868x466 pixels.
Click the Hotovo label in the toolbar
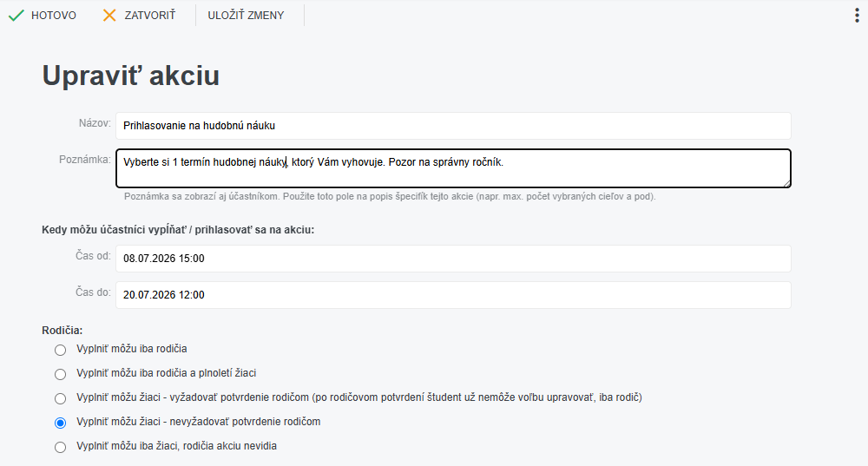point(54,16)
